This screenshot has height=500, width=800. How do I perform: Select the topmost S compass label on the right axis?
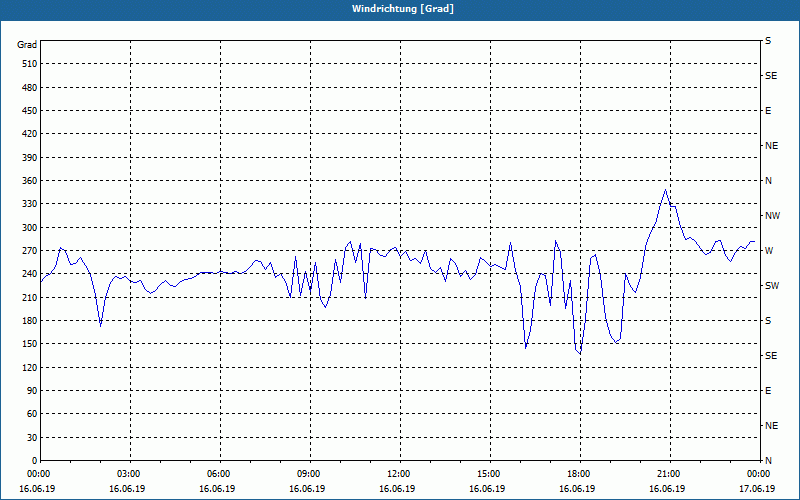pos(768,41)
